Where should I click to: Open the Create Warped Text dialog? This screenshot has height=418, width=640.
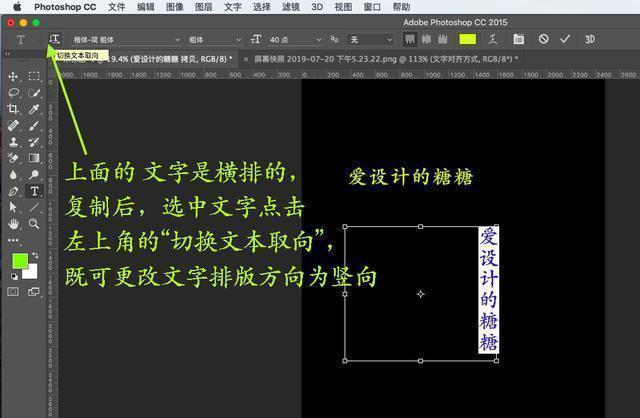[493, 39]
